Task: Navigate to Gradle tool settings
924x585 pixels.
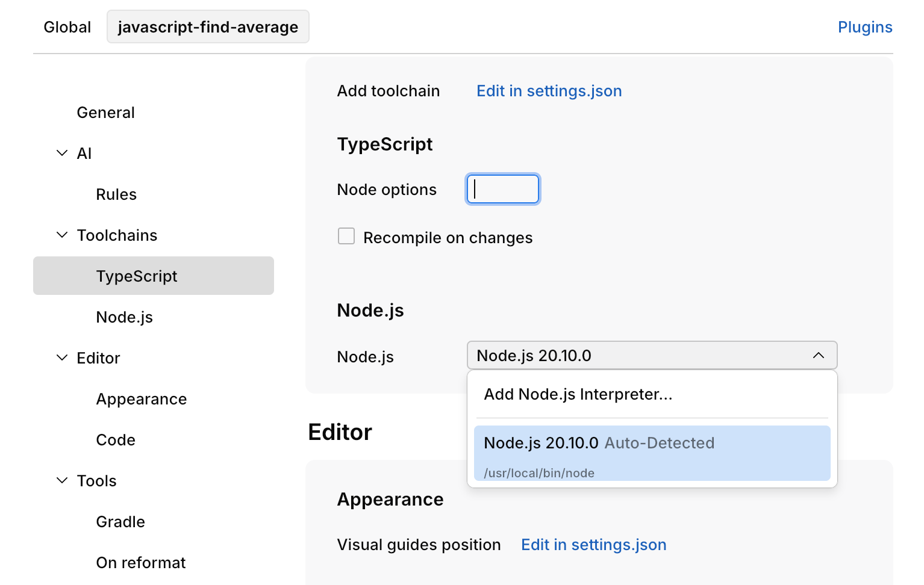Action: pos(120,522)
